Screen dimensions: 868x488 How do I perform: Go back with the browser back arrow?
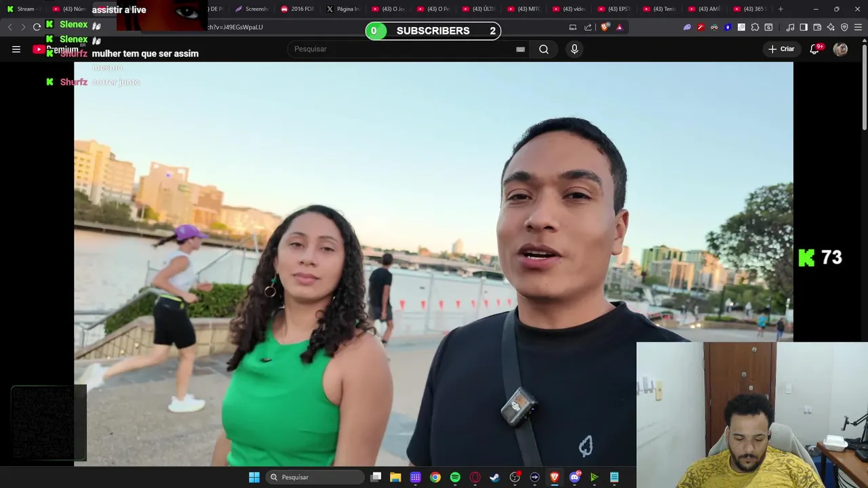pyautogui.click(x=9, y=27)
